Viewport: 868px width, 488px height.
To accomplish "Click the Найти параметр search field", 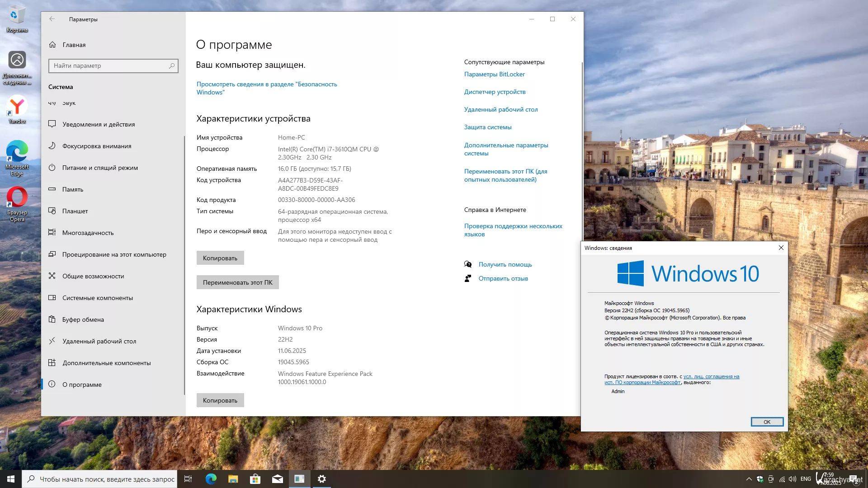I will point(108,66).
